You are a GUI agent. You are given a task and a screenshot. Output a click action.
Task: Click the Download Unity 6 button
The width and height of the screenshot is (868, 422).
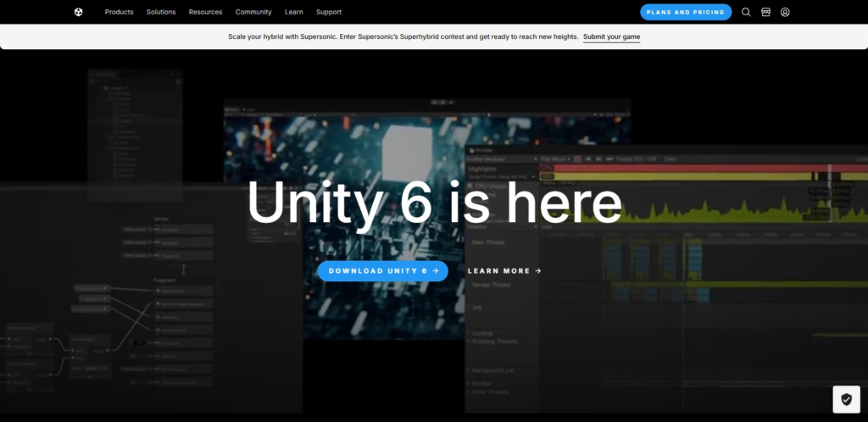383,271
